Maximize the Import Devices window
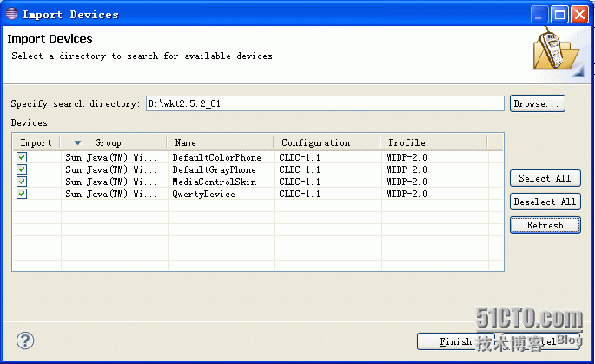 tap(559, 15)
